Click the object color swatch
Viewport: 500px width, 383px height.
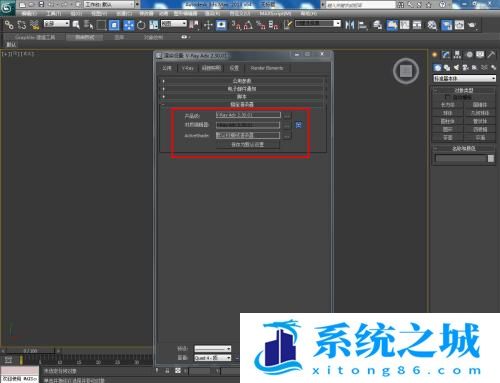tap(491, 159)
